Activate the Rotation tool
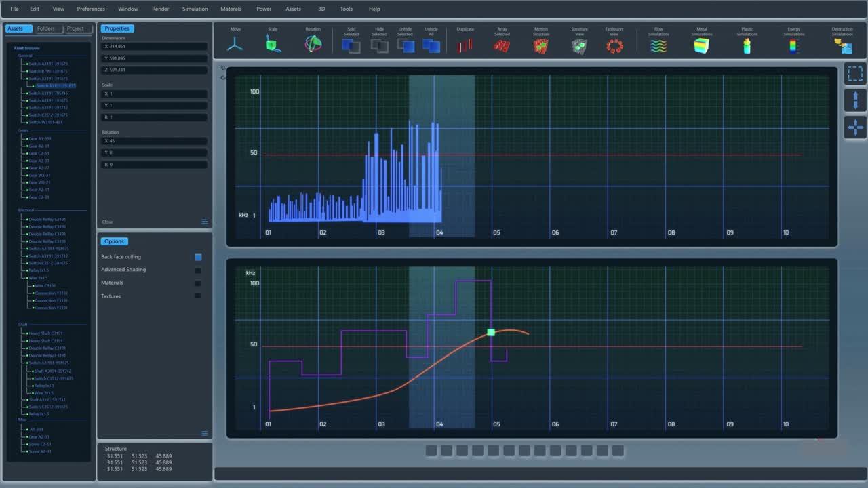This screenshot has height=488, width=868. pyautogui.click(x=313, y=45)
